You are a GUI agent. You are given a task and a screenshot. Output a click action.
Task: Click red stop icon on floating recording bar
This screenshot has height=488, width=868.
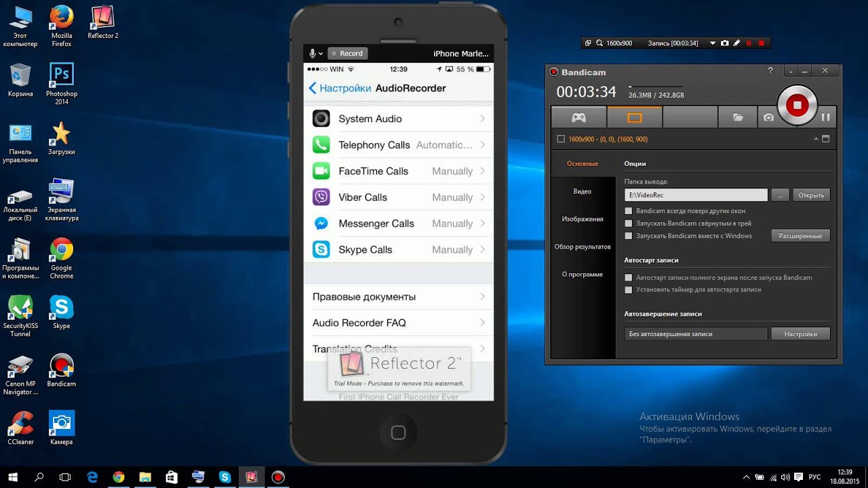click(x=761, y=43)
